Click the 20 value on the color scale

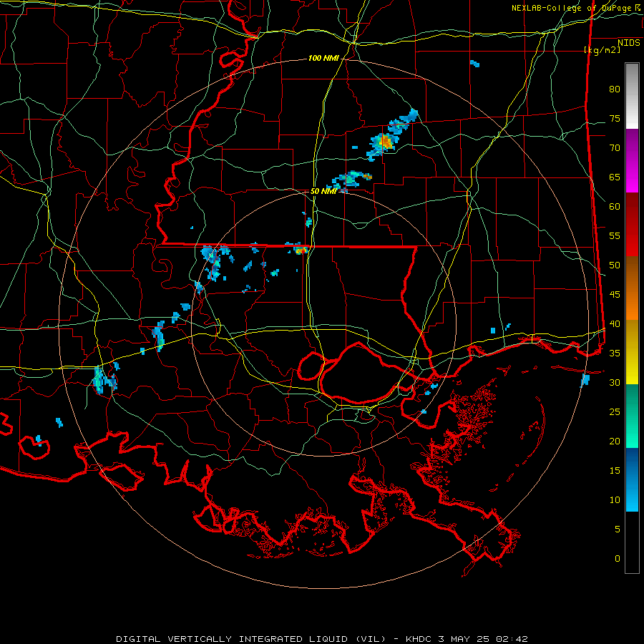point(615,441)
